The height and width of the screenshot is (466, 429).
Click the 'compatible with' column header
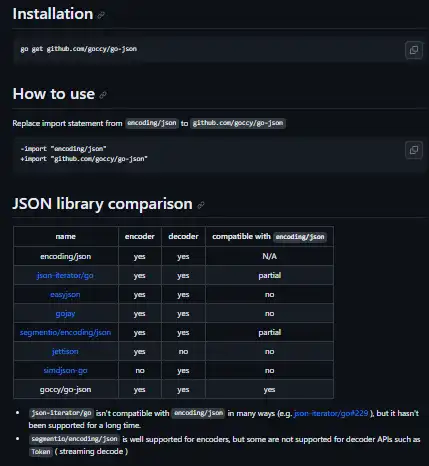click(x=269, y=237)
